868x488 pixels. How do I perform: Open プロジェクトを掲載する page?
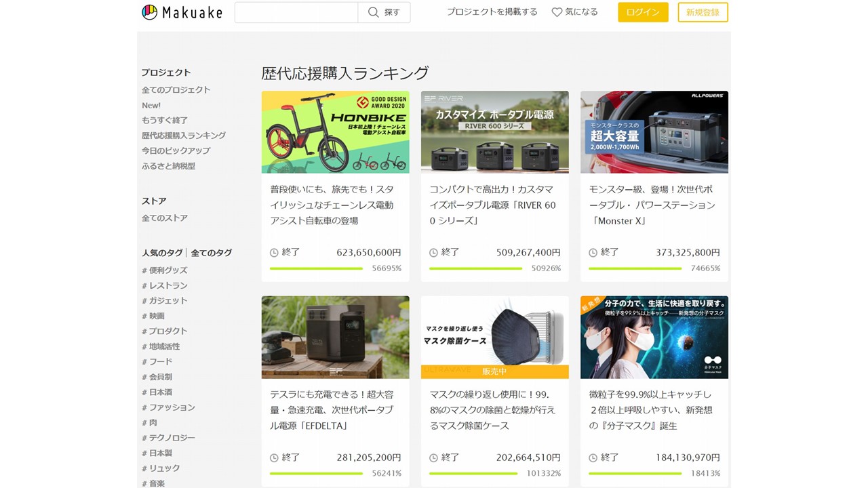(x=492, y=12)
